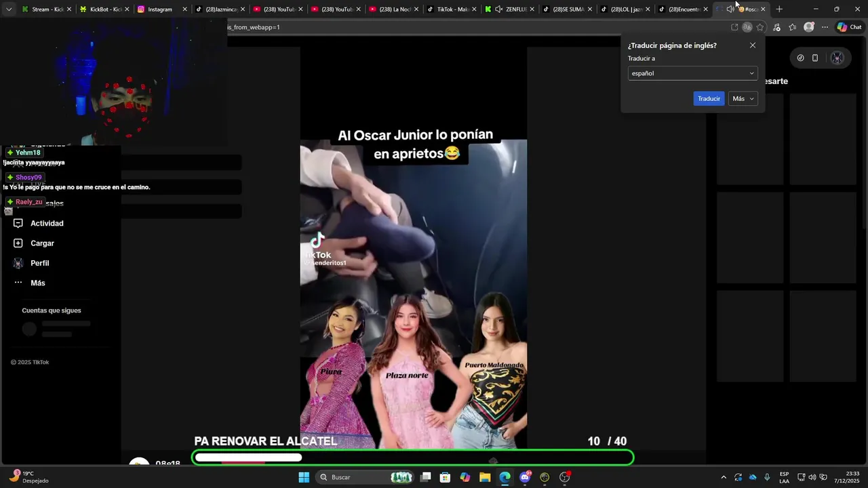Open the volume tray icon
868x488 pixels.
812,477
